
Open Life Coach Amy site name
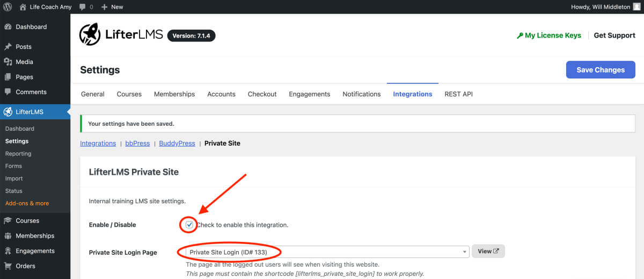click(50, 7)
